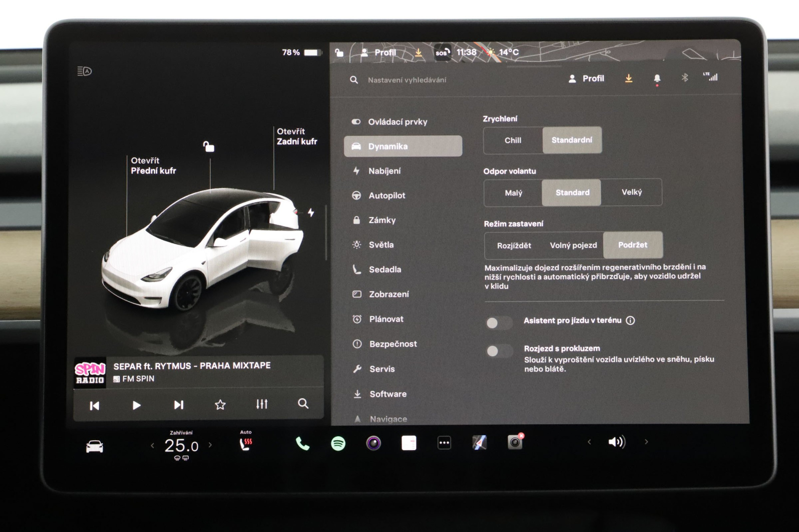Screen dimensions: 799x532
Task: Favorite the current radio station
Action: point(220,405)
